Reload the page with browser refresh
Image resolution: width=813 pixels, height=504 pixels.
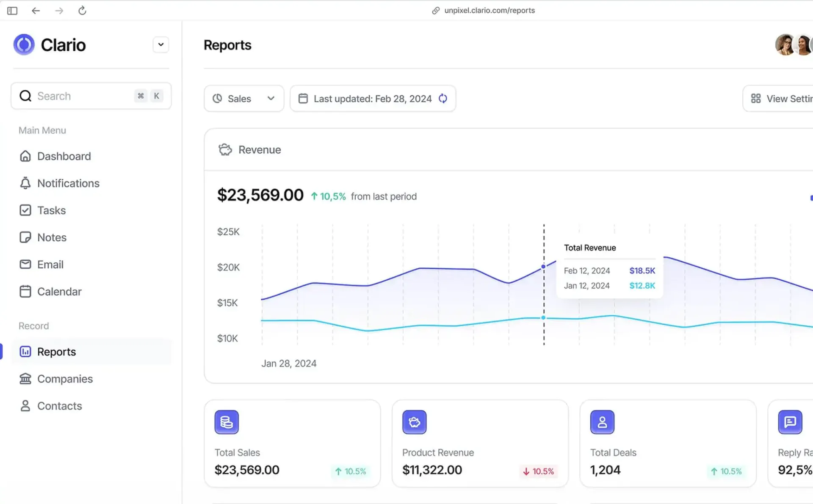tap(82, 11)
